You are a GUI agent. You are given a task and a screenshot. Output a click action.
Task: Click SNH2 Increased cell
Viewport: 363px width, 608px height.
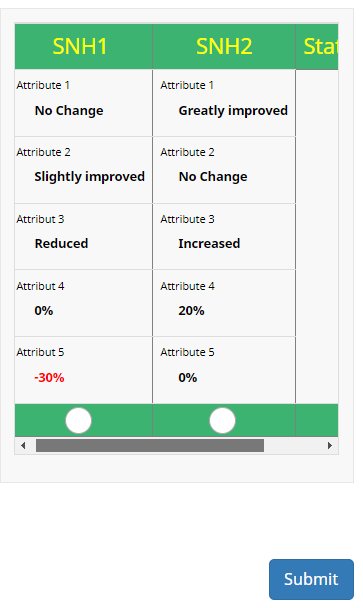pos(224,237)
